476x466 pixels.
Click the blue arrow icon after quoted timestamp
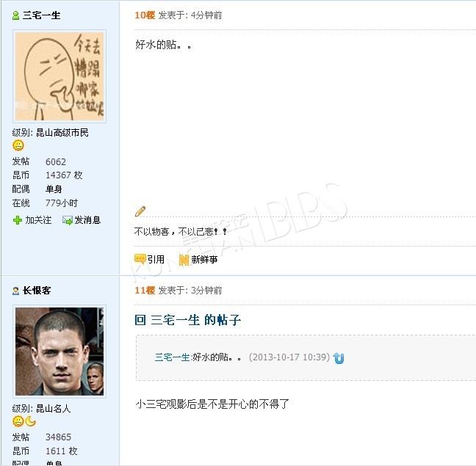coord(339,358)
